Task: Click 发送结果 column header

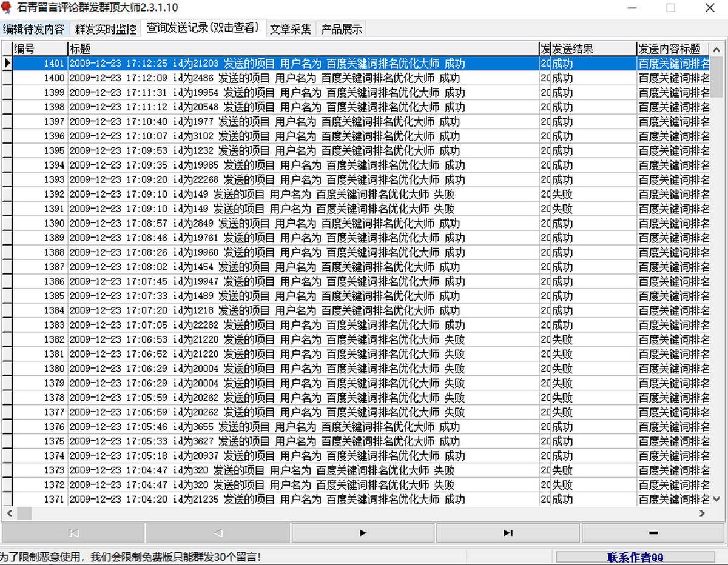Action: point(593,48)
